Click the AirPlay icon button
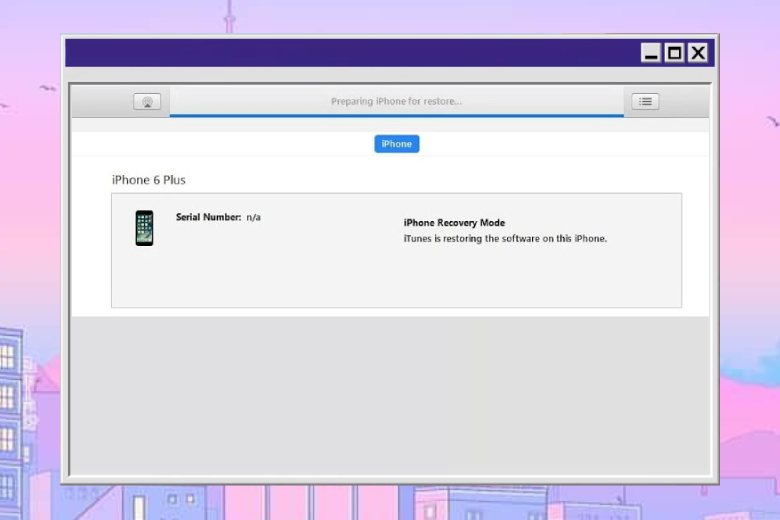This screenshot has width=780, height=520. coord(147,102)
